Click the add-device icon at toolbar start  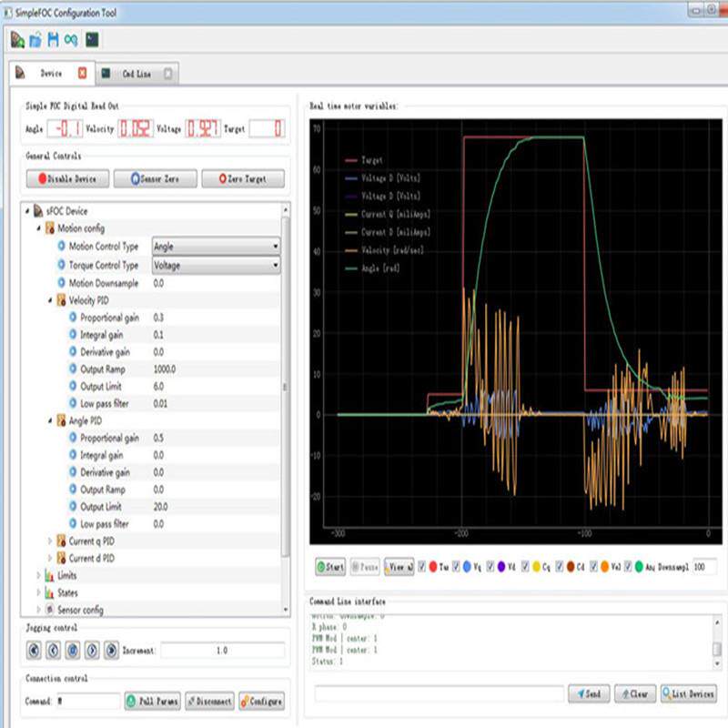pos(17,40)
